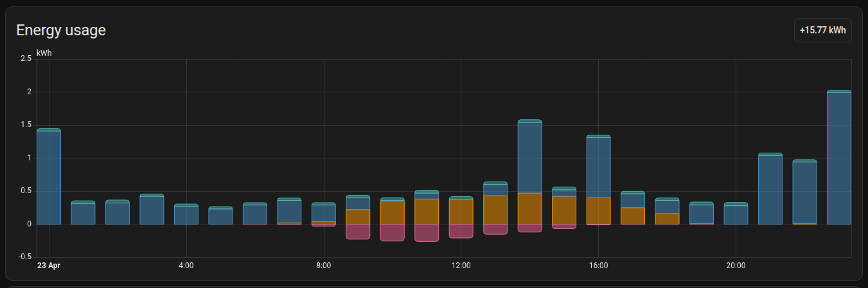Viewport: 868px width, 288px height.
Task: Click the Energy usage card title
Action: (61, 30)
